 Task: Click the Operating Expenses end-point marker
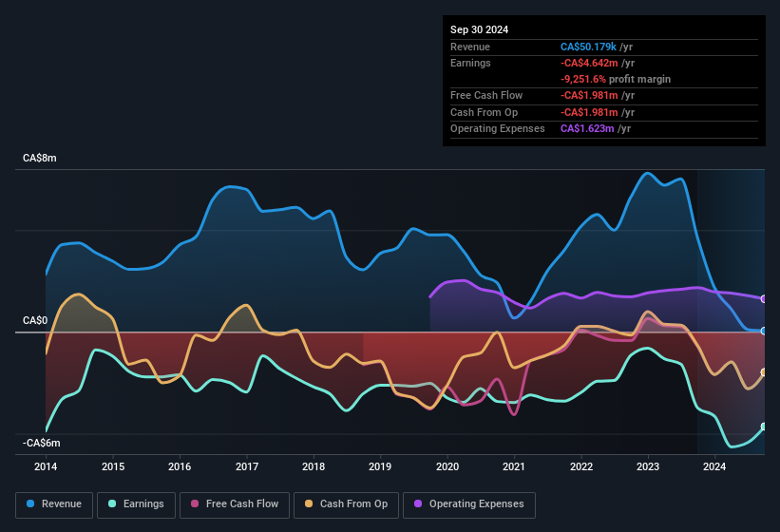[764, 299]
